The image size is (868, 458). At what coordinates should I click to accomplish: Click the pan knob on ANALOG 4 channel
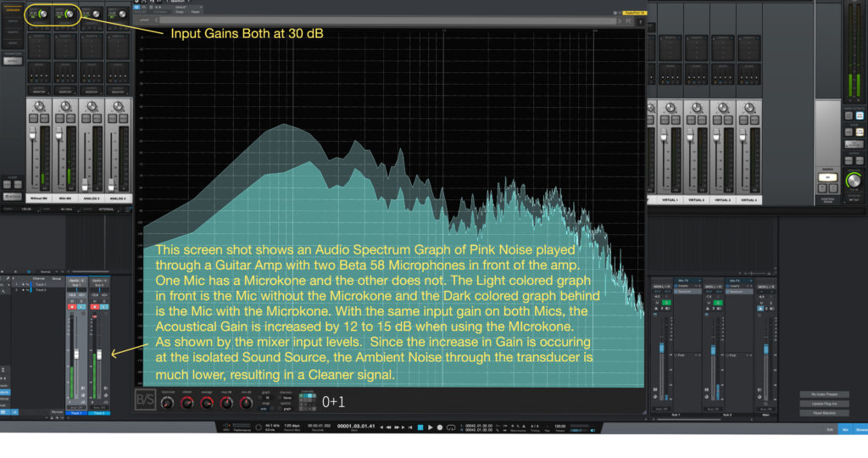(118, 106)
